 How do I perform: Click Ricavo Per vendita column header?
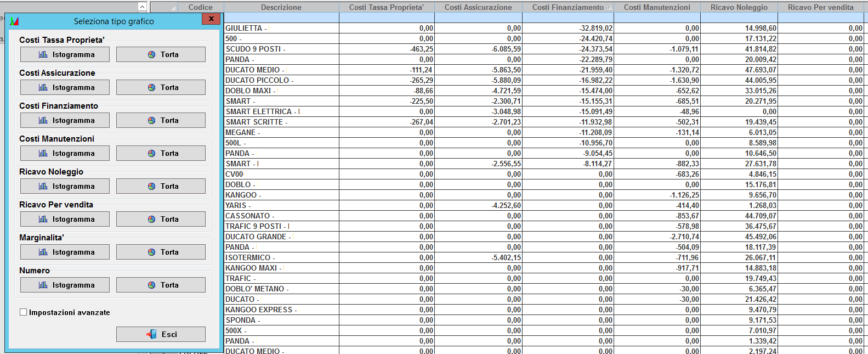tap(820, 7)
